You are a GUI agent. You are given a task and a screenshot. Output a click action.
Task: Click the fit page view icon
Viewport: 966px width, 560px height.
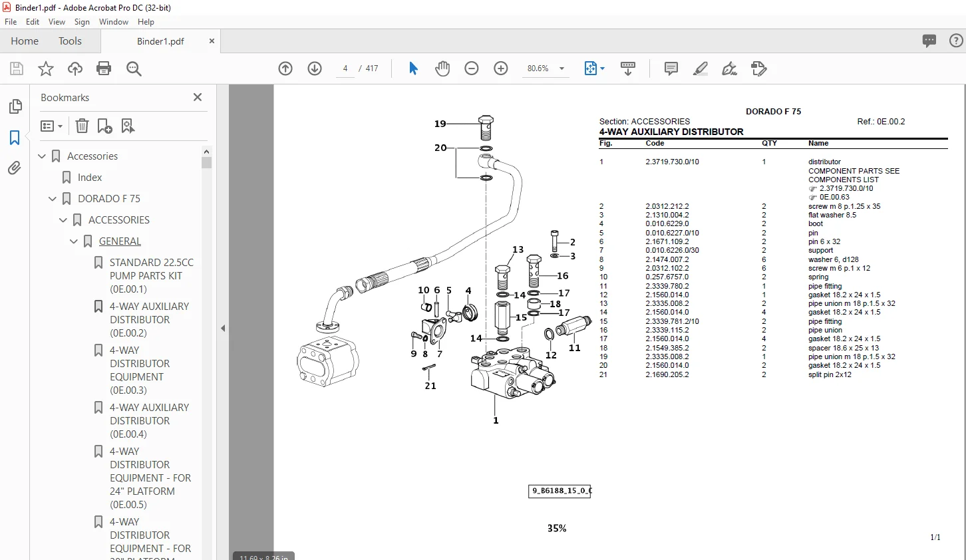click(590, 69)
